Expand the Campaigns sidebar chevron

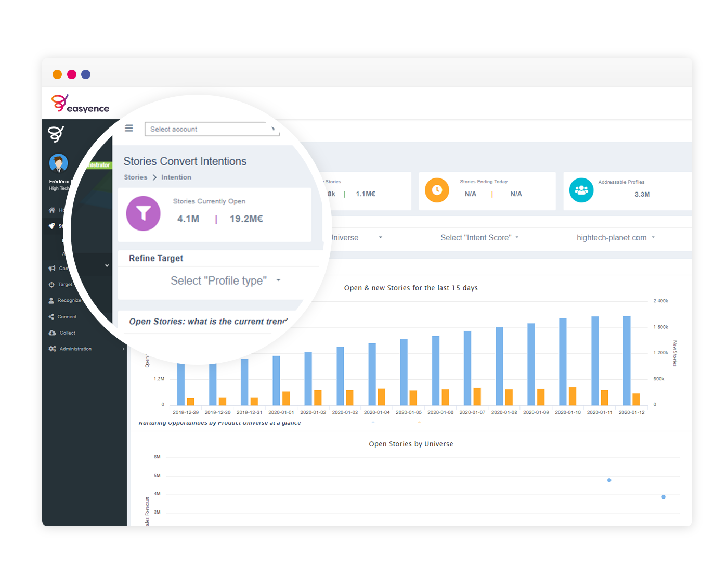(107, 265)
